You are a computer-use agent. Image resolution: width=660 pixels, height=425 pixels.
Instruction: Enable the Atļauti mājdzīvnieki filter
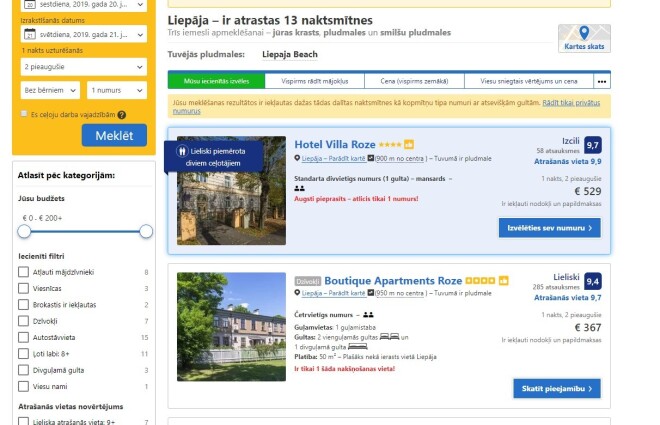pos(24,272)
